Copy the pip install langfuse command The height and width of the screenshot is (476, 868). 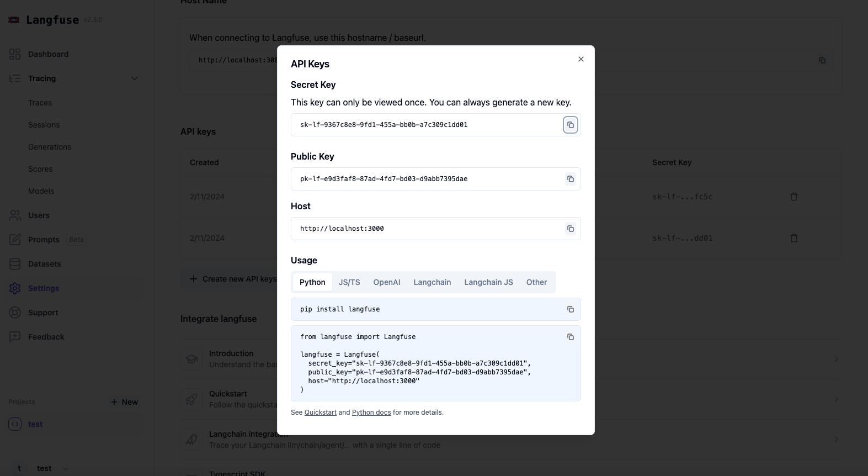coord(571,309)
